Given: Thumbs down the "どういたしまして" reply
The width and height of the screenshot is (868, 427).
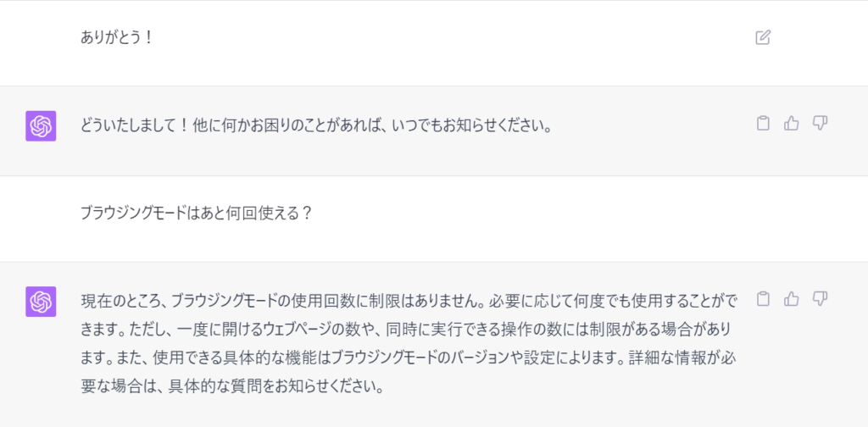Looking at the screenshot, I should (820, 124).
